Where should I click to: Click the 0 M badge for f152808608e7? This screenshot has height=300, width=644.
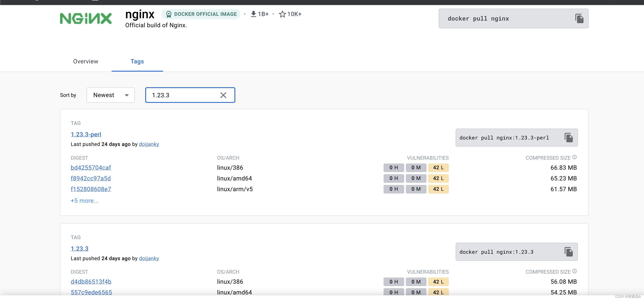[416, 189]
